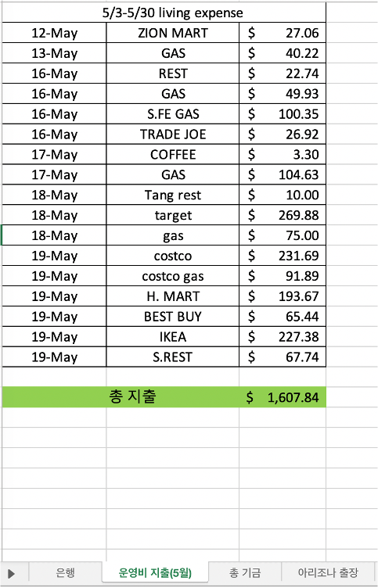
Task: Click the H. MART cell
Action: point(173,296)
